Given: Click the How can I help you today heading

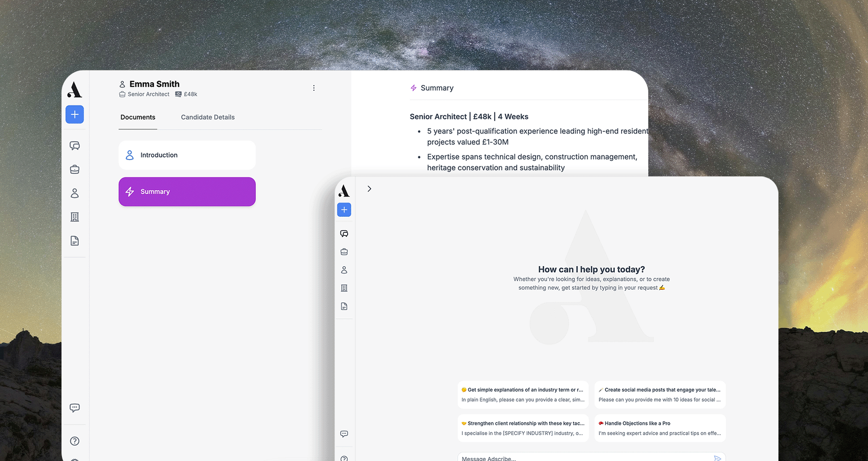Looking at the screenshot, I should [591, 269].
